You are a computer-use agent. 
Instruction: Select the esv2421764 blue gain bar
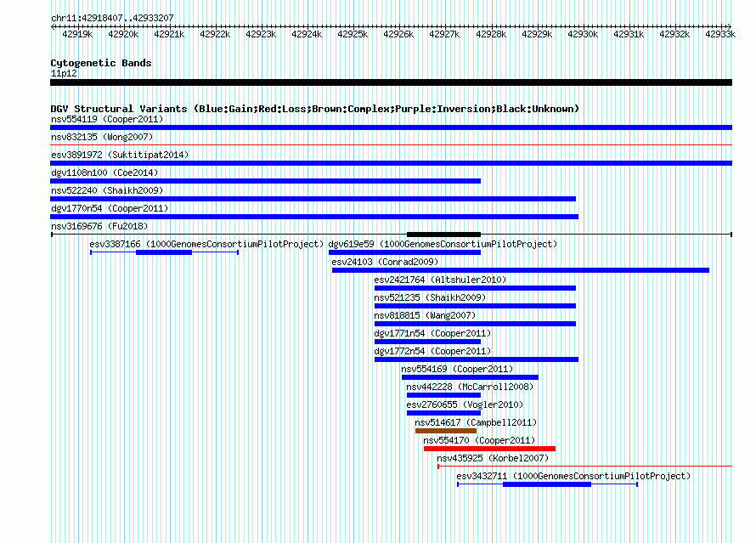pyautogui.click(x=476, y=288)
